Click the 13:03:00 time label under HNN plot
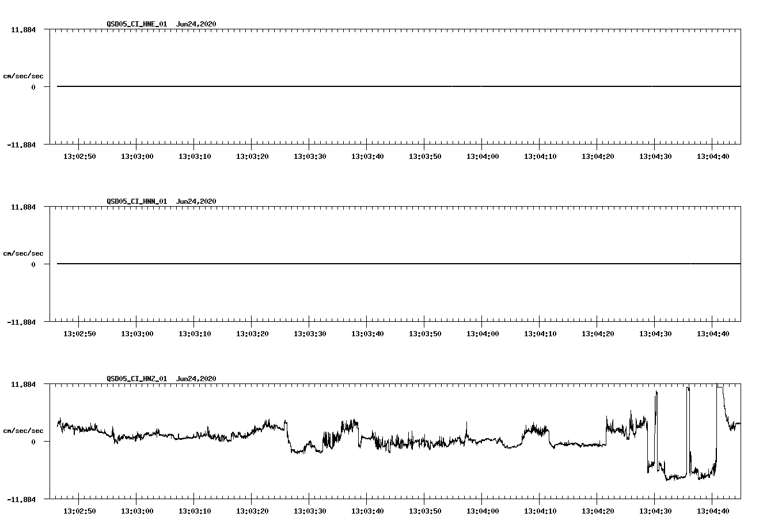 pyautogui.click(x=137, y=334)
